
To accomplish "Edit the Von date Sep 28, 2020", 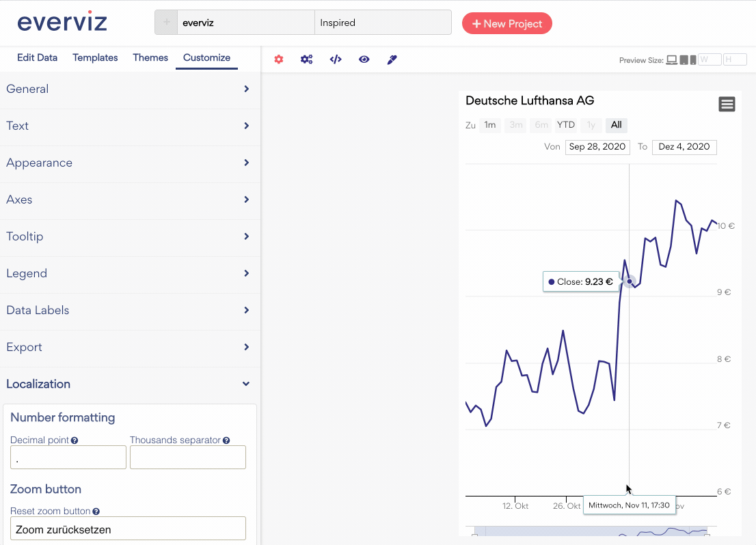I will [597, 147].
